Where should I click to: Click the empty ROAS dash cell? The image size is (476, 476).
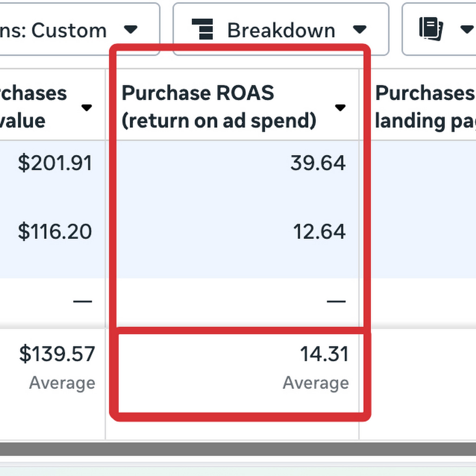pos(336,301)
